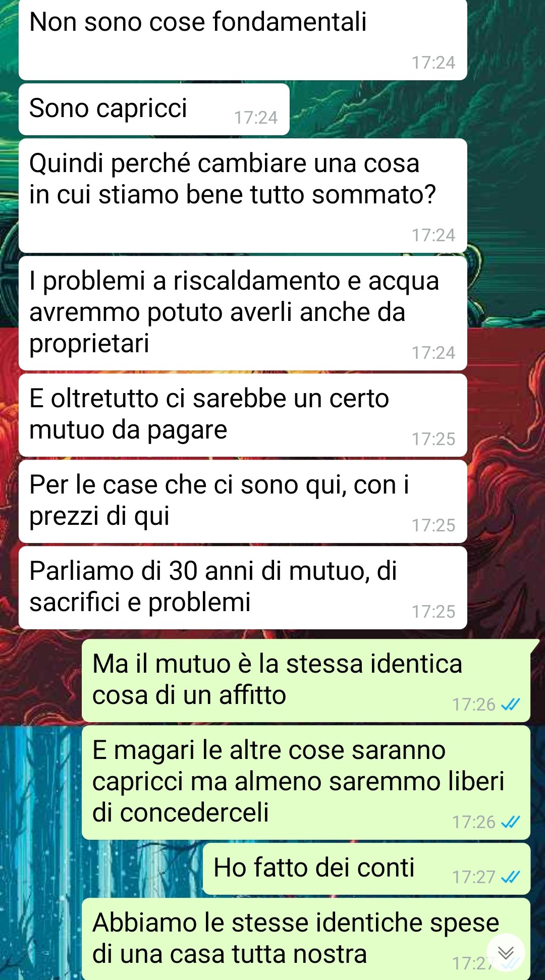
Task: Select the 'Sono capricci' message bubble
Action: [154, 109]
